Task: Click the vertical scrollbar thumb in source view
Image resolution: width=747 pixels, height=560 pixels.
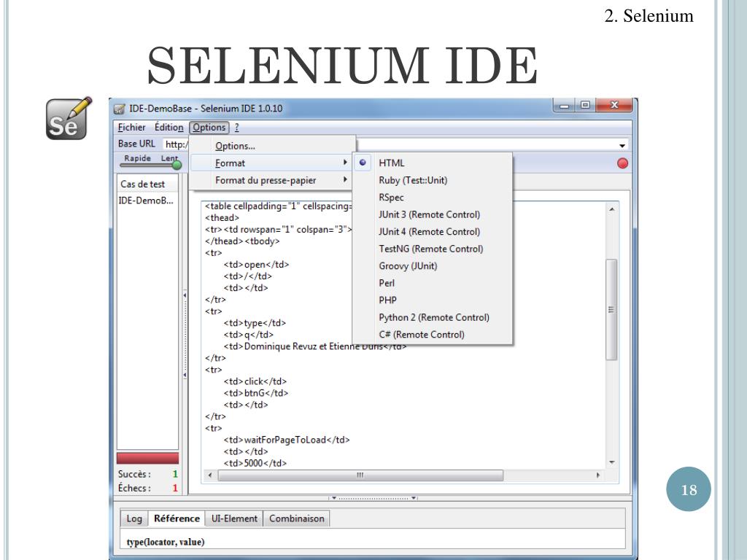Action: click(x=611, y=309)
